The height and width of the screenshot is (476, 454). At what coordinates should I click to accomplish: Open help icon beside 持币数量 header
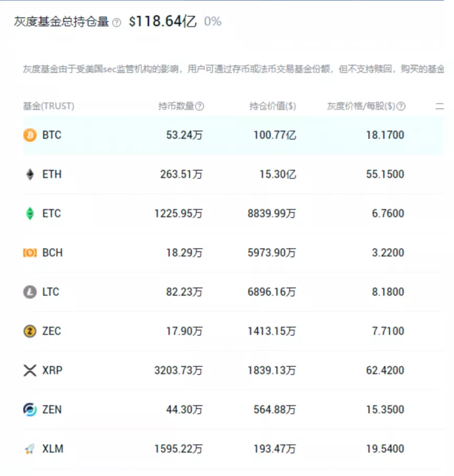[x=200, y=106]
